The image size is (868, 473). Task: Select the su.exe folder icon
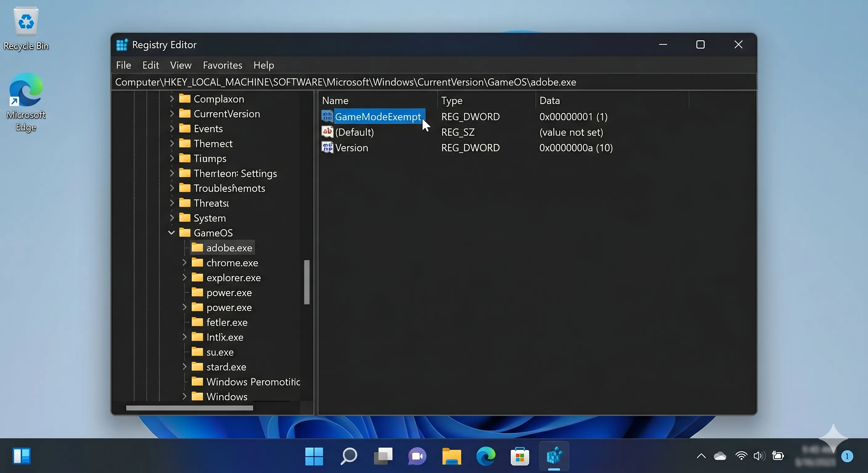pyautogui.click(x=197, y=352)
